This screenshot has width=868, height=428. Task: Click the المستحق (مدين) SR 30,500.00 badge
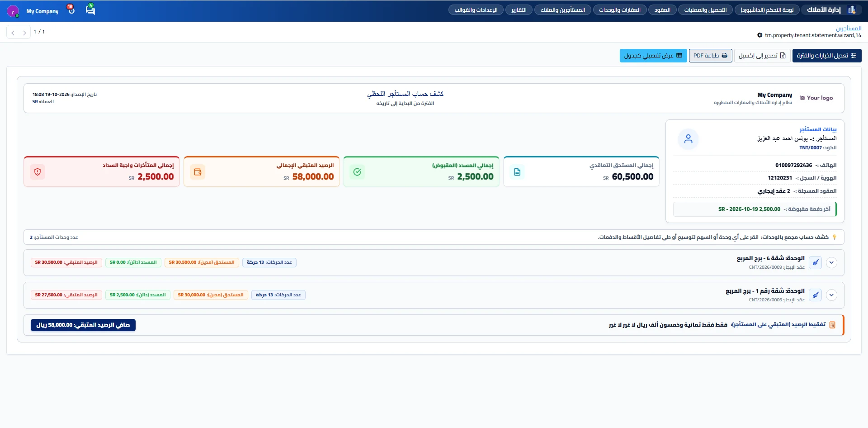[x=202, y=262]
